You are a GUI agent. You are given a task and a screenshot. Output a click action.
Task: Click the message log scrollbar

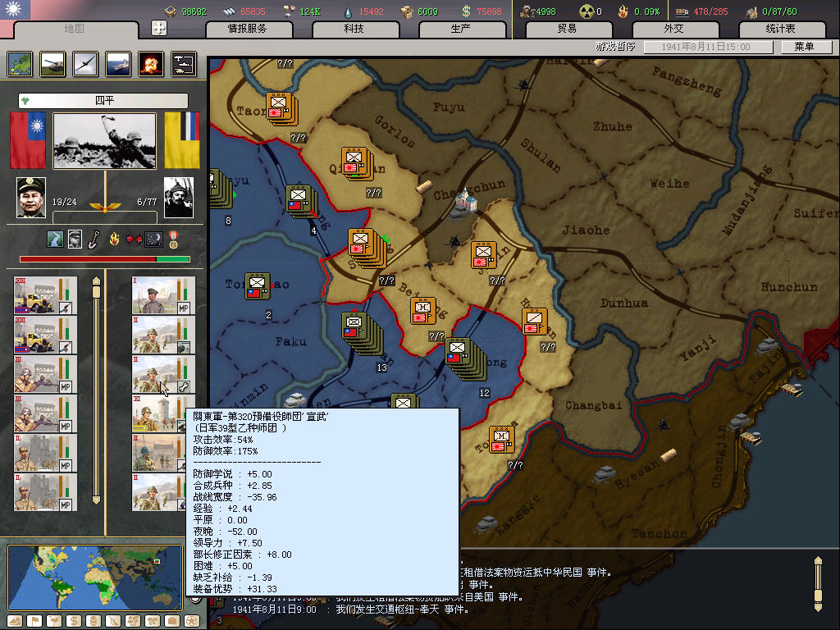(818, 584)
